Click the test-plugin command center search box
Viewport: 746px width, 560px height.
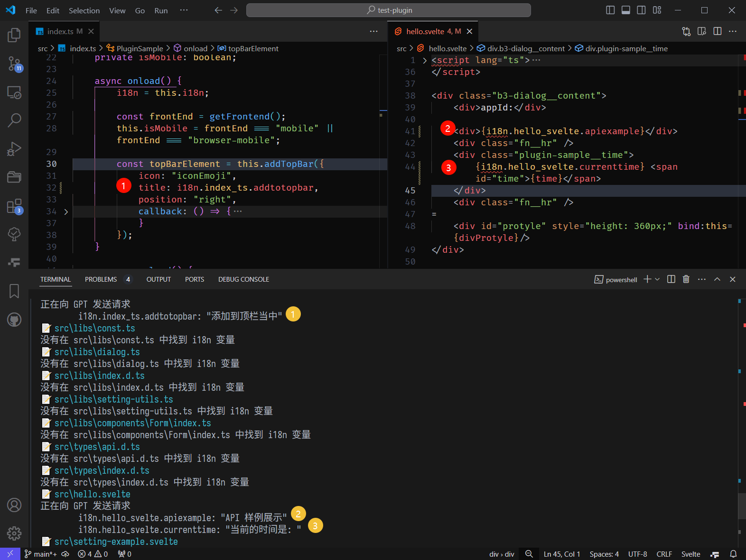388,10
